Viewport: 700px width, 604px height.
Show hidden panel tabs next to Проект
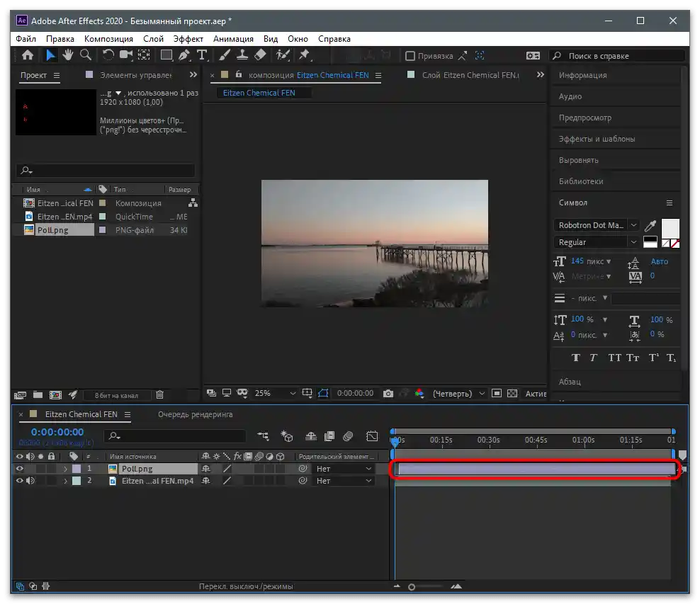tap(193, 75)
